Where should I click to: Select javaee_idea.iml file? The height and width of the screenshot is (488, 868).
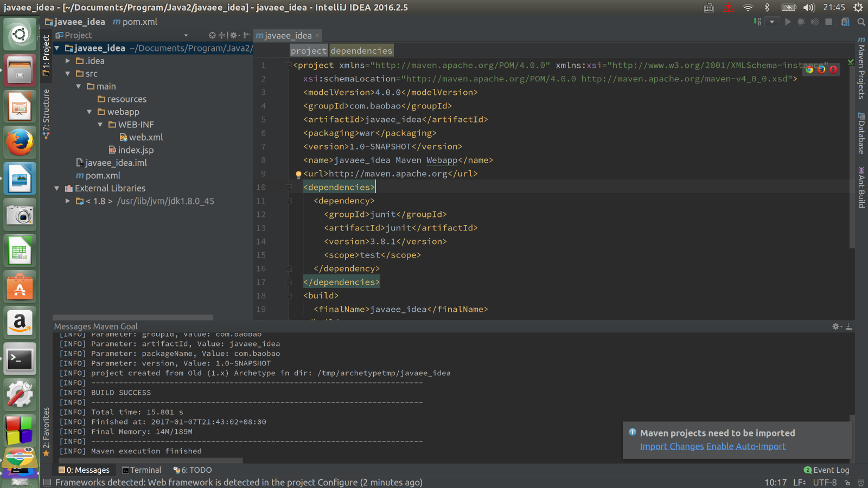click(x=111, y=163)
